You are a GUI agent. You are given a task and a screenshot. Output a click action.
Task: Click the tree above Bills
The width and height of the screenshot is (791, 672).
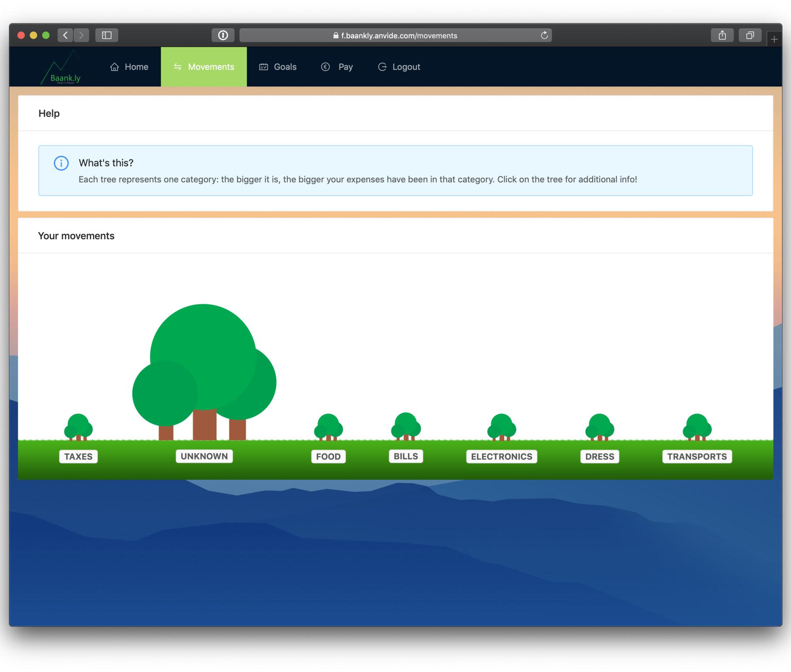406,426
